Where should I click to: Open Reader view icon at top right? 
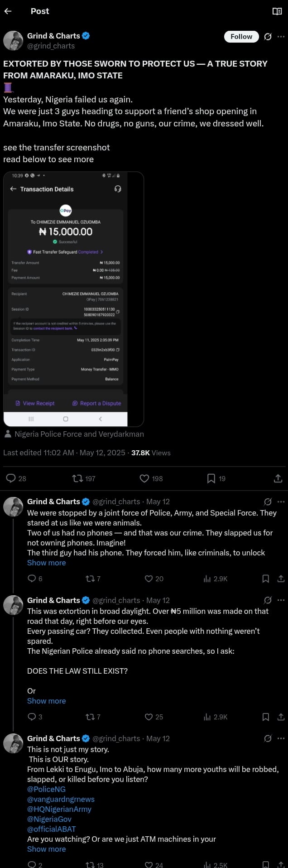[277, 11]
